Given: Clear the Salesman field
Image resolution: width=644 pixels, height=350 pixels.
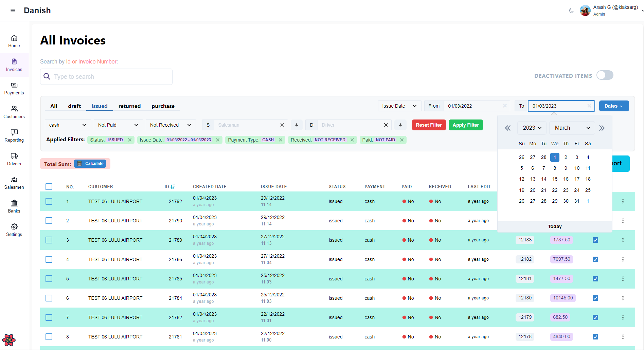Looking at the screenshot, I should (x=282, y=125).
